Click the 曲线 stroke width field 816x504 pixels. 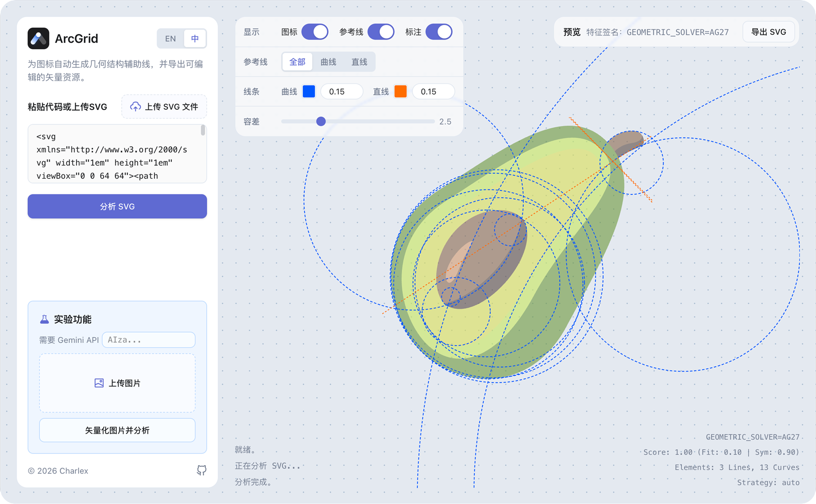[342, 91]
